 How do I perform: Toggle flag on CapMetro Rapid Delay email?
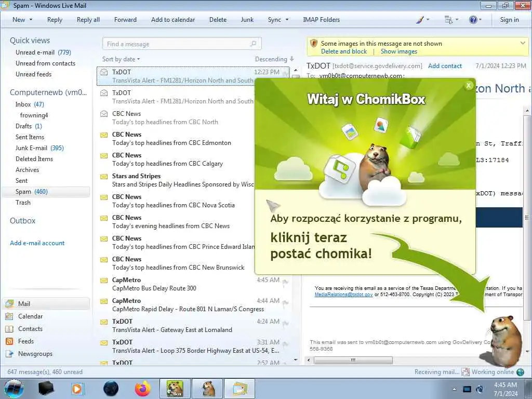(285, 303)
